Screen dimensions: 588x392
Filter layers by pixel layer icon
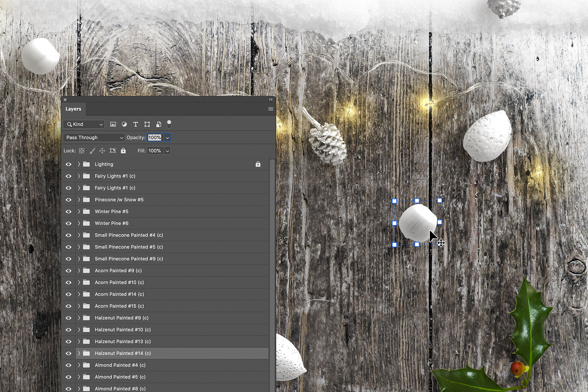[113, 124]
